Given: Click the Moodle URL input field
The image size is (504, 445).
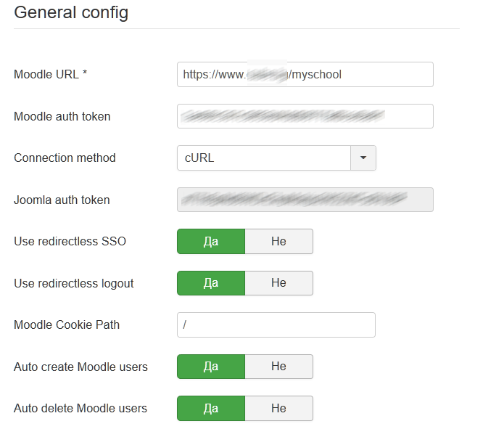Looking at the screenshot, I should pyautogui.click(x=305, y=74).
